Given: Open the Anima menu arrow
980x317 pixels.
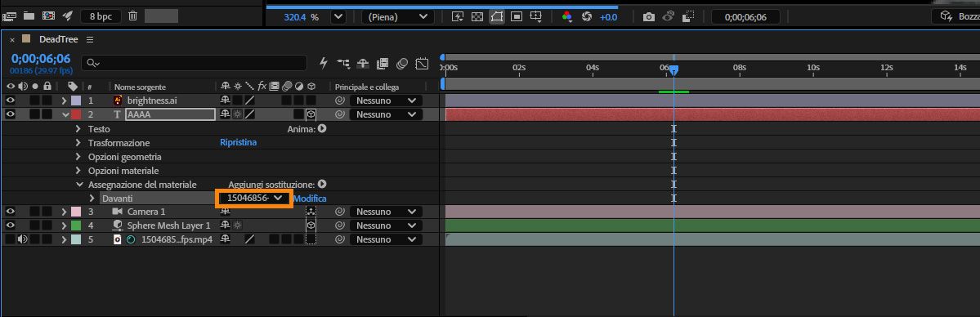Looking at the screenshot, I should [322, 129].
